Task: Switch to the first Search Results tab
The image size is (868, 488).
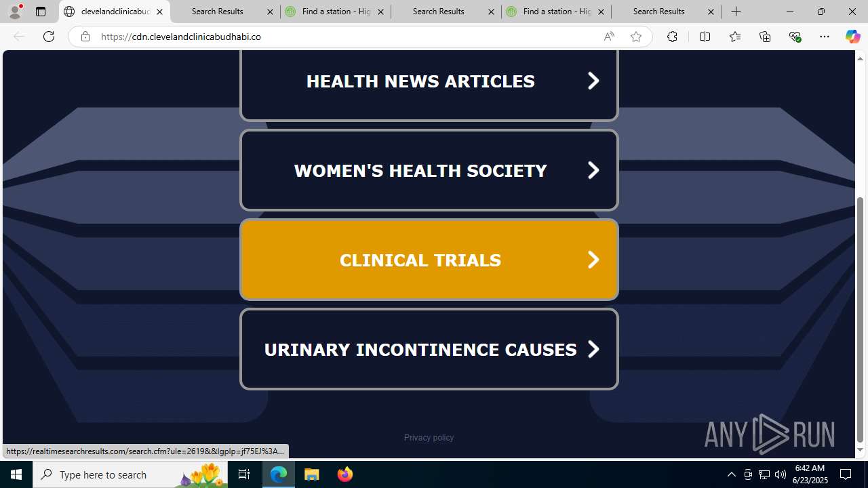Action: (225, 12)
